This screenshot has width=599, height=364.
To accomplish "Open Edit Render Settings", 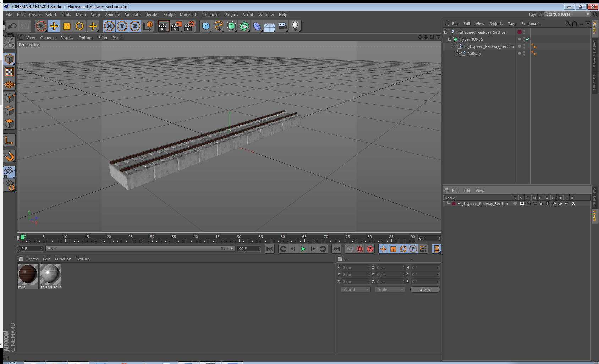I will (x=189, y=26).
